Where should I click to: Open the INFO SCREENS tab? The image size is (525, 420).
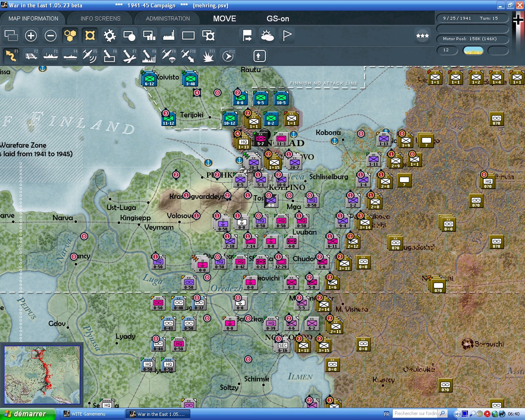coord(100,18)
